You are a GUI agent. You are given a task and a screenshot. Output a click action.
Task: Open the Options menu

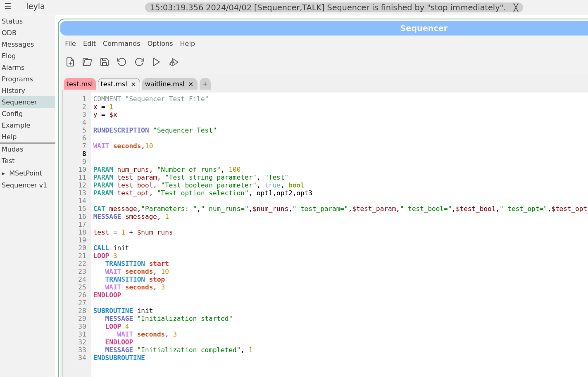pyautogui.click(x=160, y=43)
